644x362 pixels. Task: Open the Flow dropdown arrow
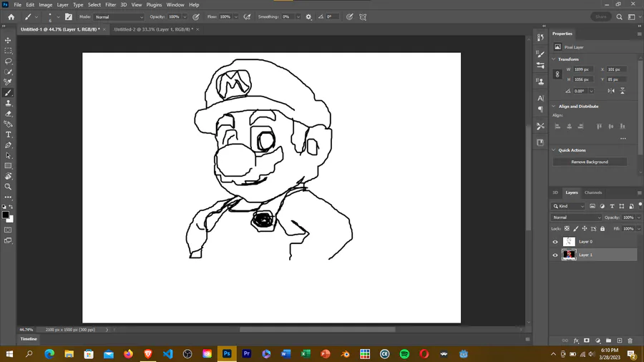coord(235,17)
